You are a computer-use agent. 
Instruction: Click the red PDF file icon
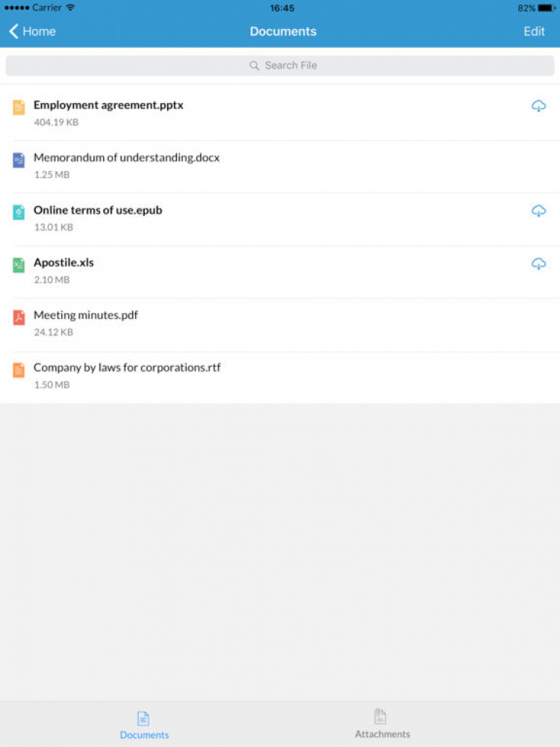19,317
